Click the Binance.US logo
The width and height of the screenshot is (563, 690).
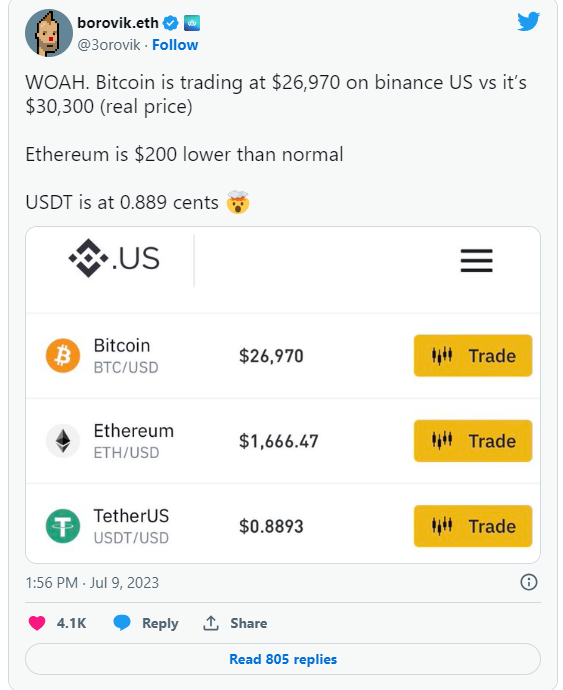click(x=114, y=258)
